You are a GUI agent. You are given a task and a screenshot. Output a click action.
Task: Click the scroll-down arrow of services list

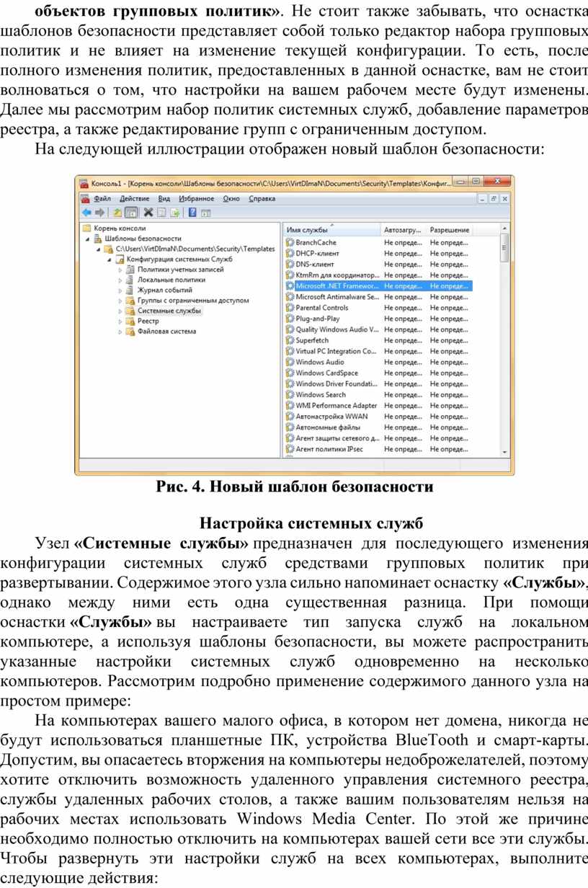505,450
